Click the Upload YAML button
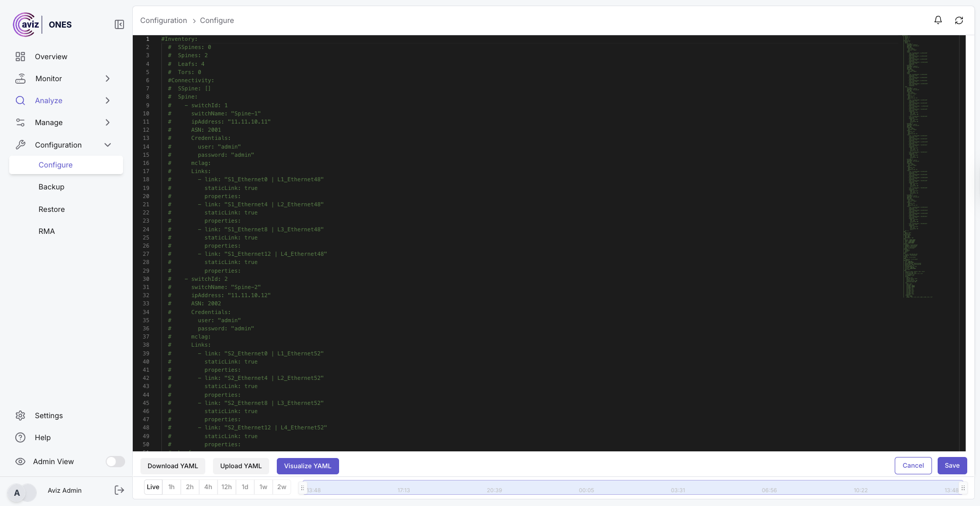 point(241,466)
